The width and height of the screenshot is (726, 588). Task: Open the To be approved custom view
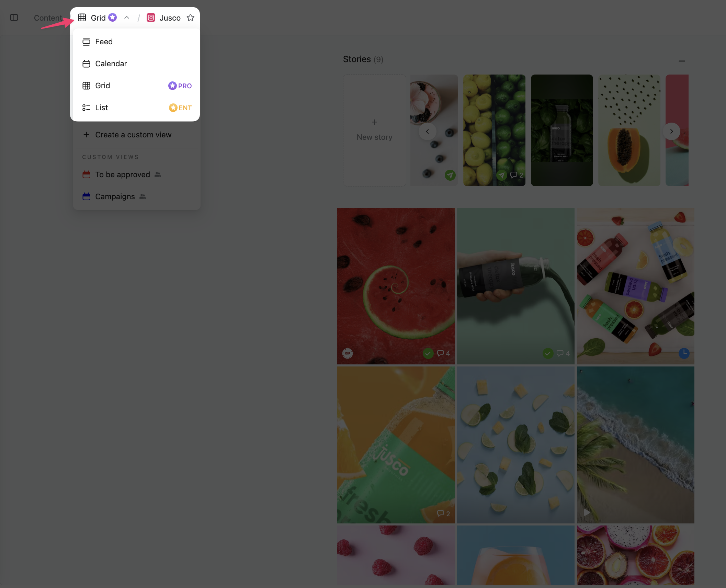point(122,174)
